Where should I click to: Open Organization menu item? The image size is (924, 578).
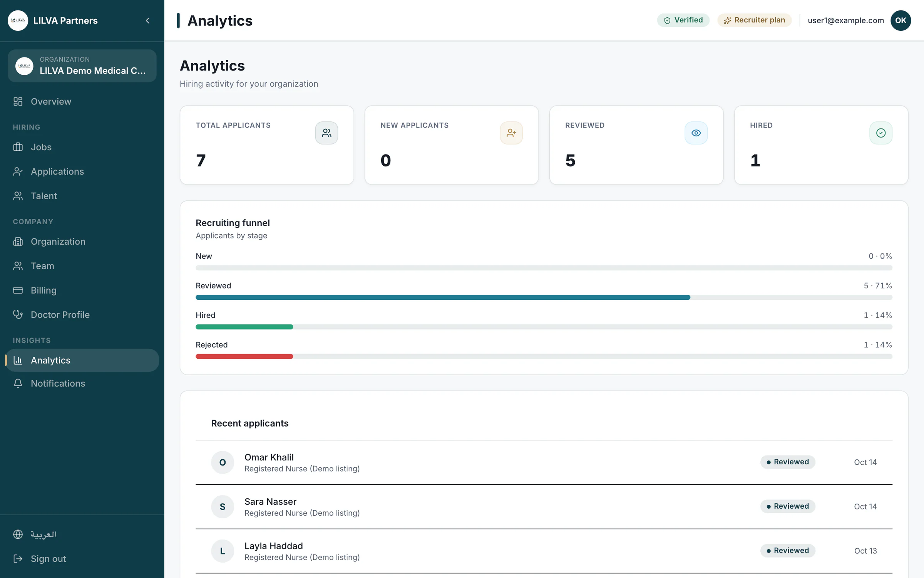[82, 242]
